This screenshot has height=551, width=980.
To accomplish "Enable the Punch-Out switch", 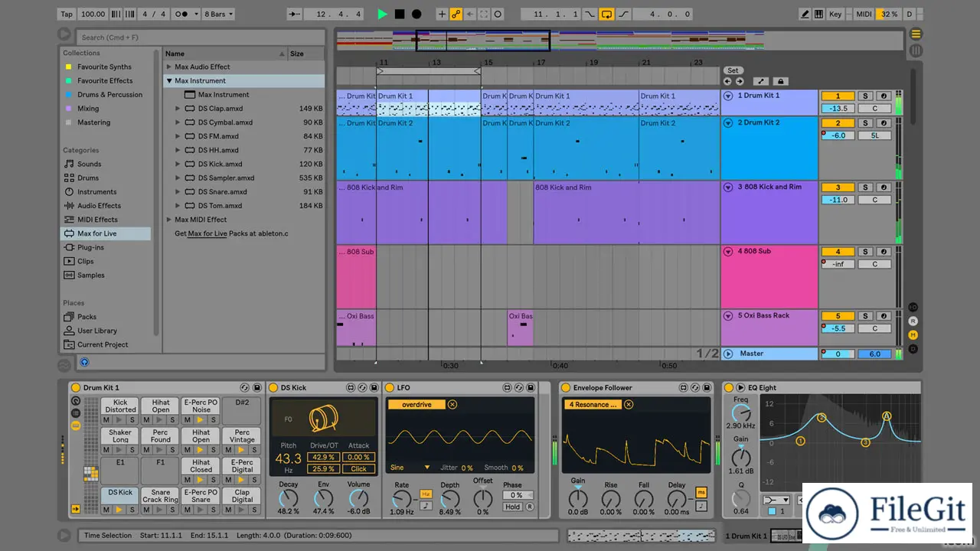I will tap(623, 14).
